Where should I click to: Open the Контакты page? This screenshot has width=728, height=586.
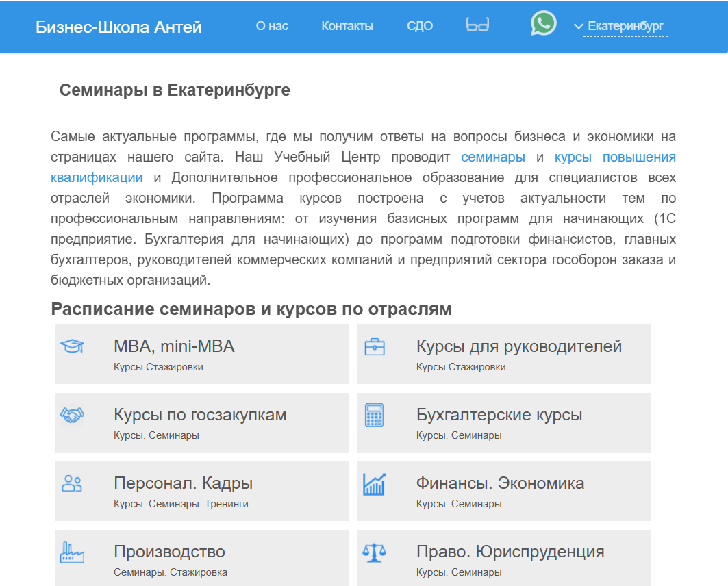347,26
